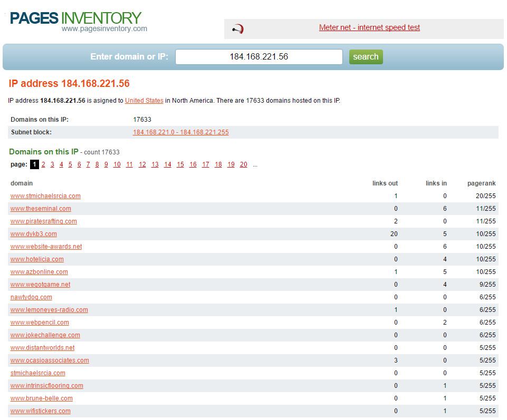This screenshot has width=507, height=420.
Task: Click links out value 20 for dykb3.com
Action: [394, 234]
